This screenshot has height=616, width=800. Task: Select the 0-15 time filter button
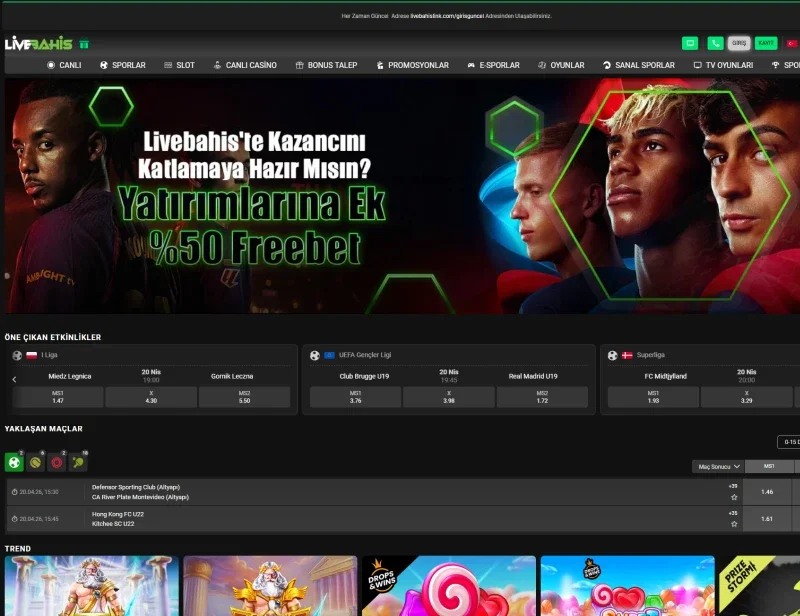pyautogui.click(x=789, y=442)
